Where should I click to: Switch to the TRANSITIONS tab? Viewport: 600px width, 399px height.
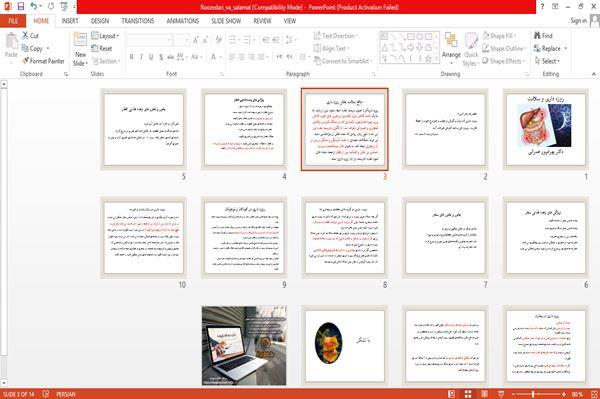click(138, 21)
